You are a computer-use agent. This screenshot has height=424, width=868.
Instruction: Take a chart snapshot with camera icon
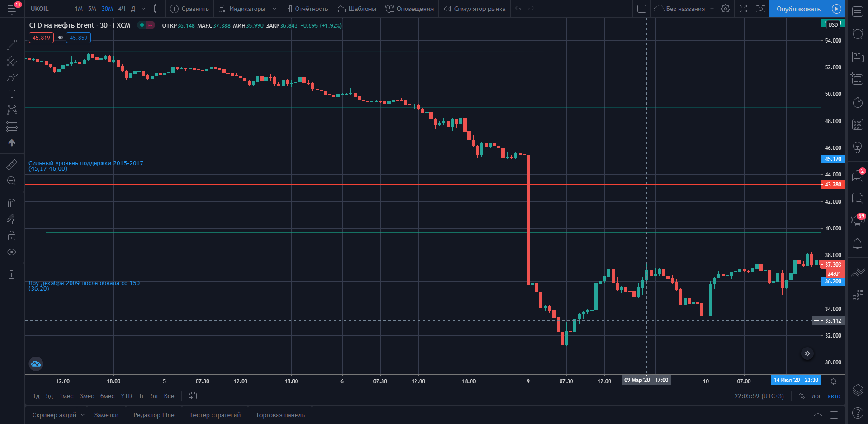[760, 9]
